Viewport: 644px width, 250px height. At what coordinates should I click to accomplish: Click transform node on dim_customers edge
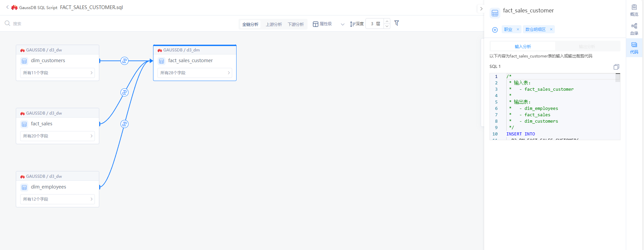coord(124,61)
